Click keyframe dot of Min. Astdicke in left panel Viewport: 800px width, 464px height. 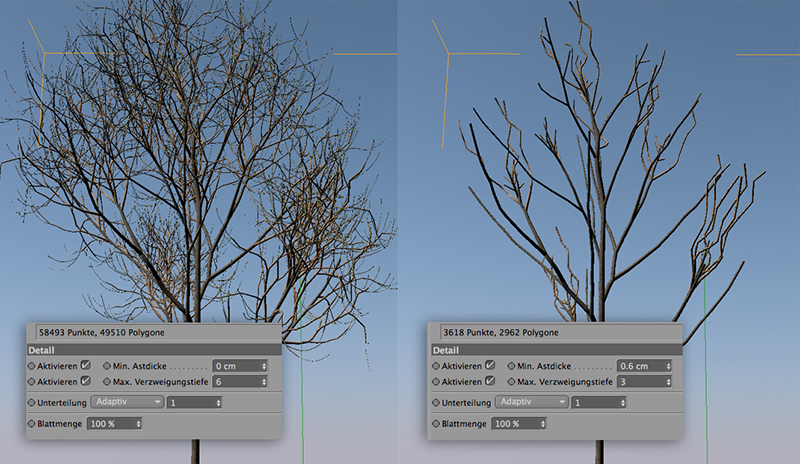pyautogui.click(x=107, y=366)
